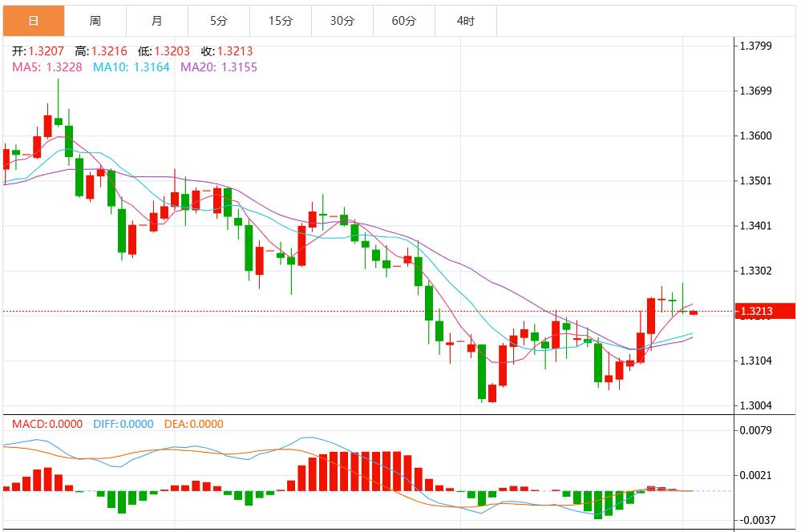Open the 月 monthly chart tab
The width and height of the screenshot is (805, 532).
(x=156, y=21)
